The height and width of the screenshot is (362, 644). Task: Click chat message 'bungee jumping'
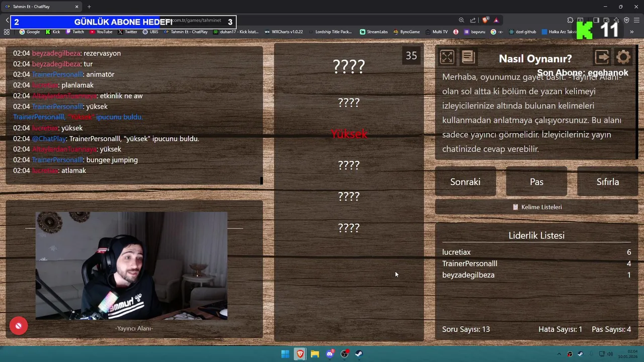coord(112,160)
